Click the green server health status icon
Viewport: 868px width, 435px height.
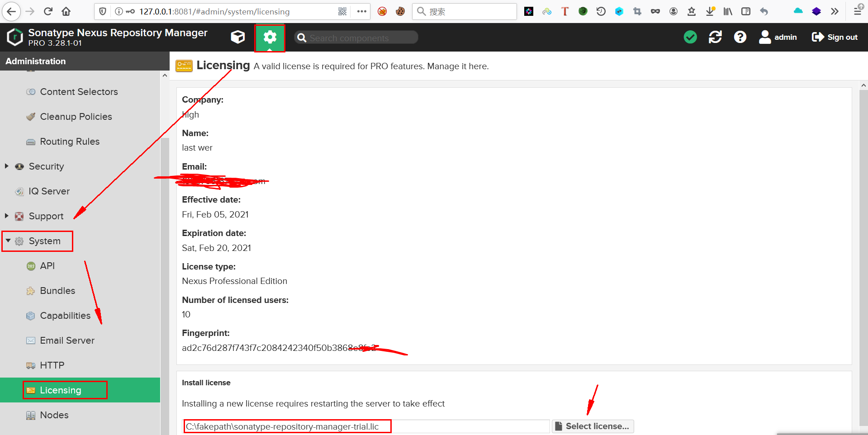[690, 37]
